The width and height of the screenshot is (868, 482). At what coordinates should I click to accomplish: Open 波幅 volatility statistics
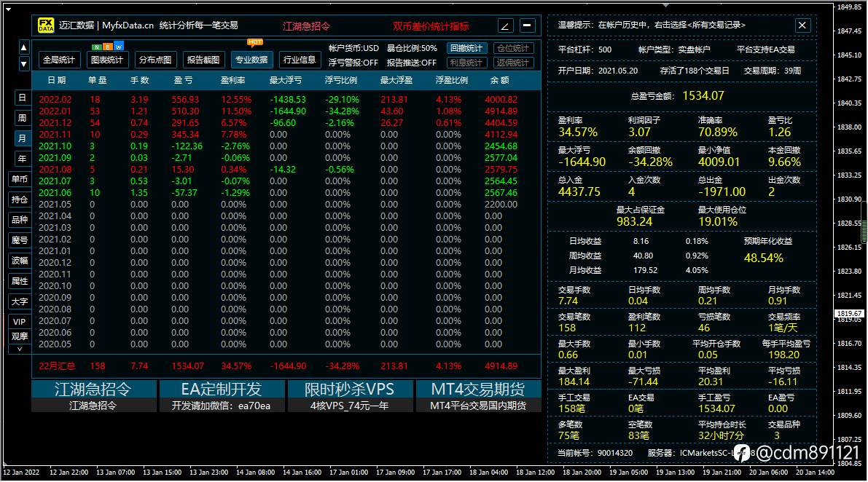(20, 261)
